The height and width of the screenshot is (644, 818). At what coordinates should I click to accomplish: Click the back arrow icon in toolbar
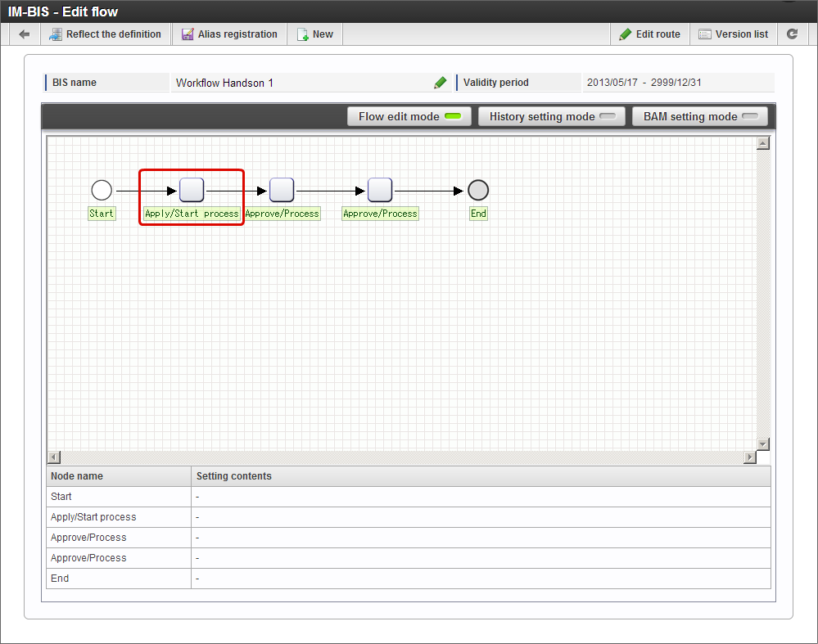tap(24, 34)
